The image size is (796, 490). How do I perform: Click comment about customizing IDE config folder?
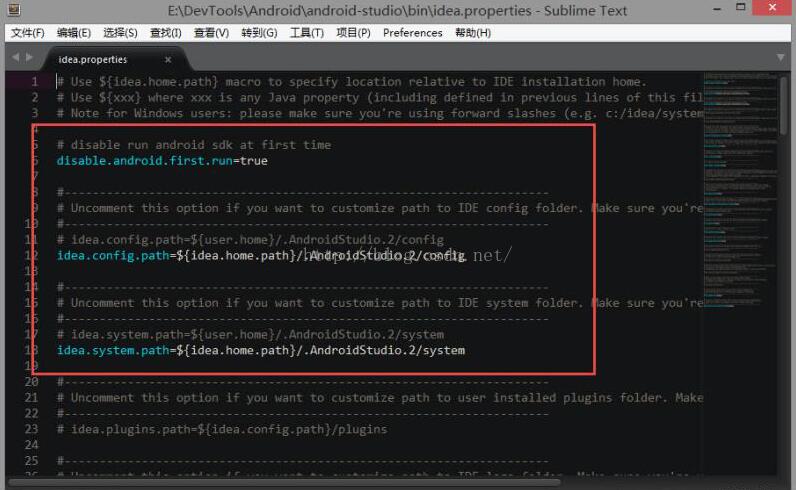tap(380, 208)
